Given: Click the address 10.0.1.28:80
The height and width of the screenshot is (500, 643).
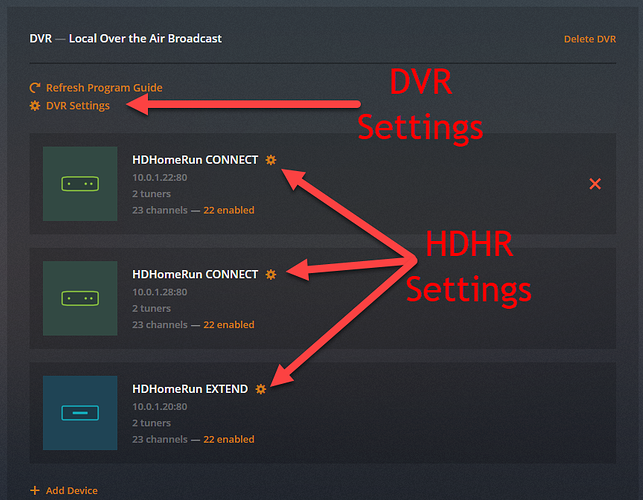Looking at the screenshot, I should 160,292.
